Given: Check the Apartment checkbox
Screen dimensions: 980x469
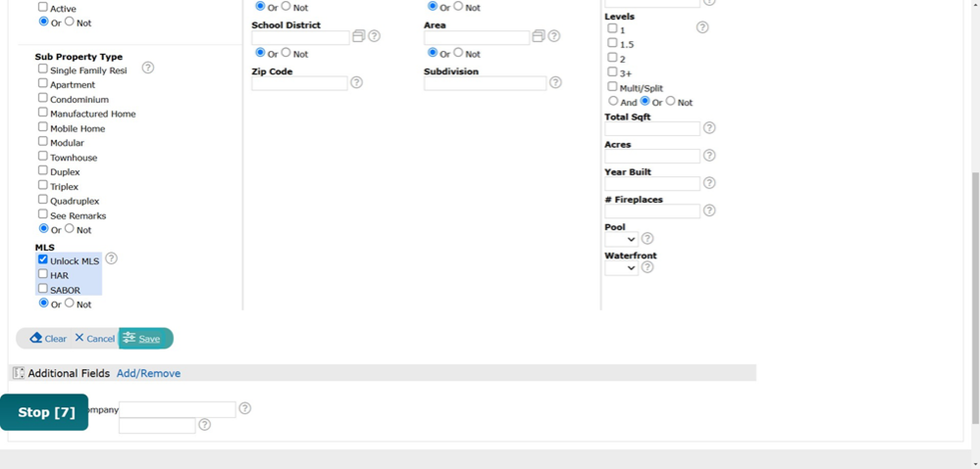Looking at the screenshot, I should (43, 83).
